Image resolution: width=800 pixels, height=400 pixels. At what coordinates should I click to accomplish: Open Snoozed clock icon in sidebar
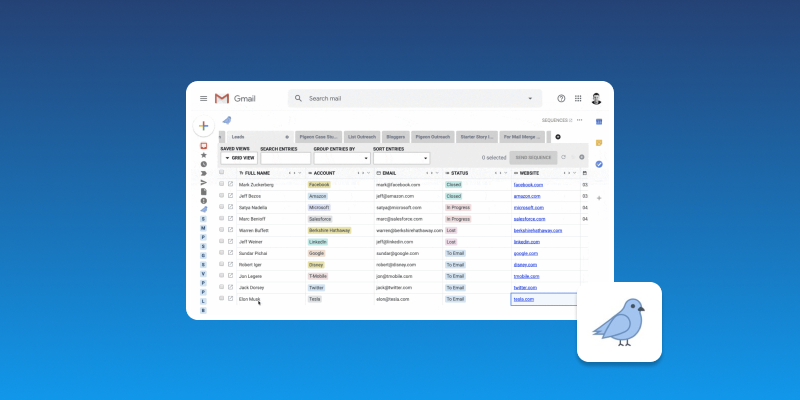(204, 164)
